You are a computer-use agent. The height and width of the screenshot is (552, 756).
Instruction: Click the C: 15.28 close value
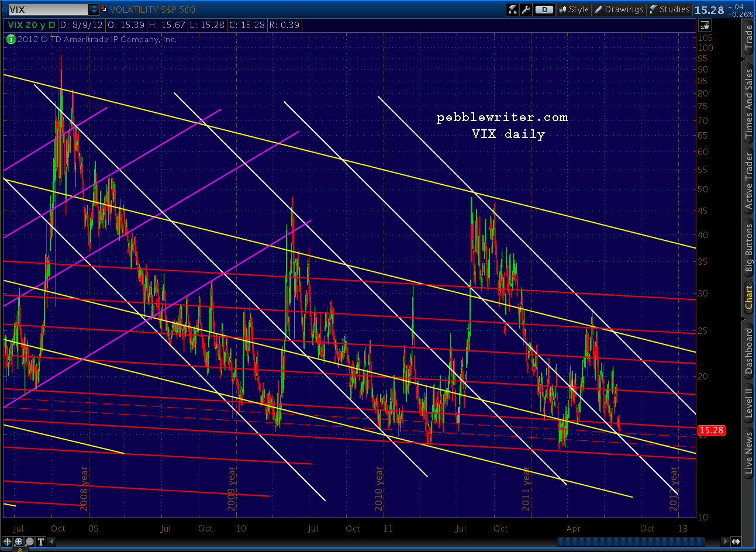(247, 25)
